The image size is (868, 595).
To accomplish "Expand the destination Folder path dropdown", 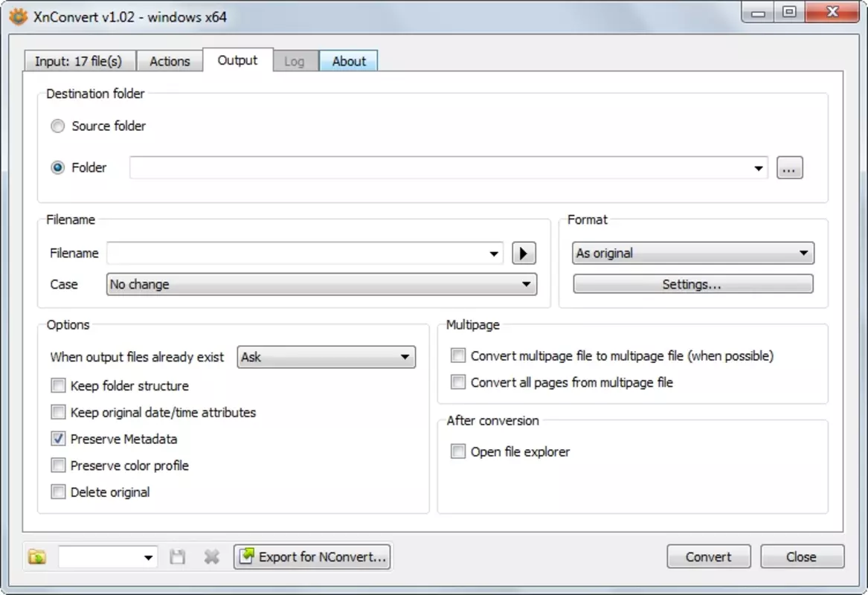I will pos(759,168).
